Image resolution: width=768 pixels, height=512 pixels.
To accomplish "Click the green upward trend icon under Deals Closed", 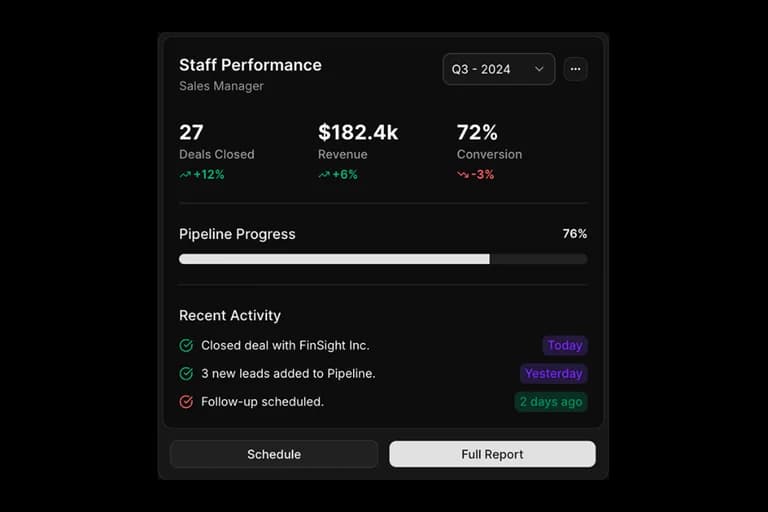I will (x=185, y=174).
